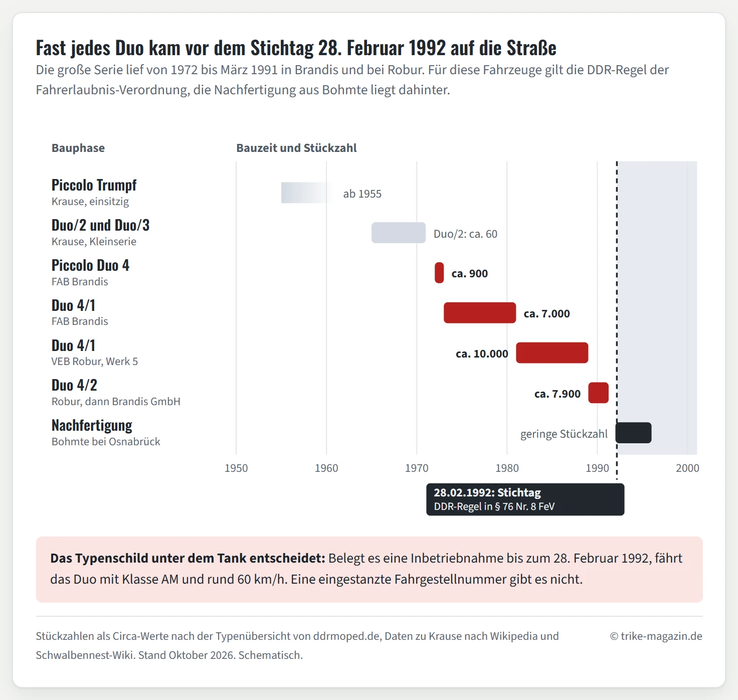Click the pink Typenschild info box
738x700 pixels.
click(370, 570)
